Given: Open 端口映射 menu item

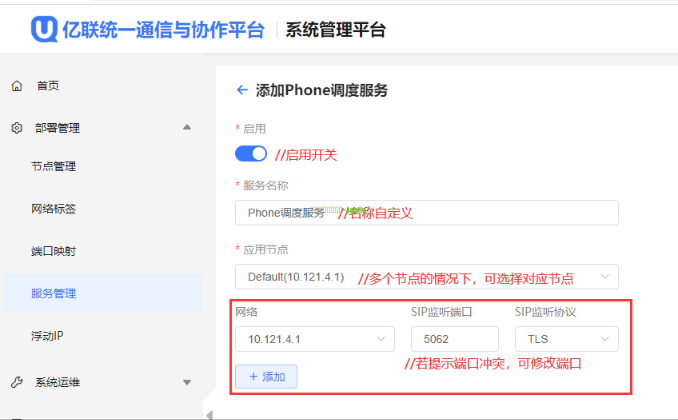Looking at the screenshot, I should click(53, 251).
